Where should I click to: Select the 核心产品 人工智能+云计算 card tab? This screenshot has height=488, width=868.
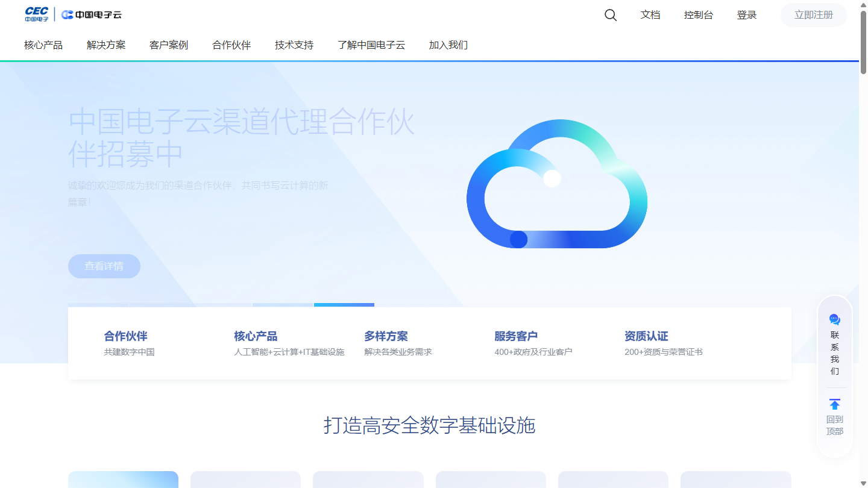(289, 343)
